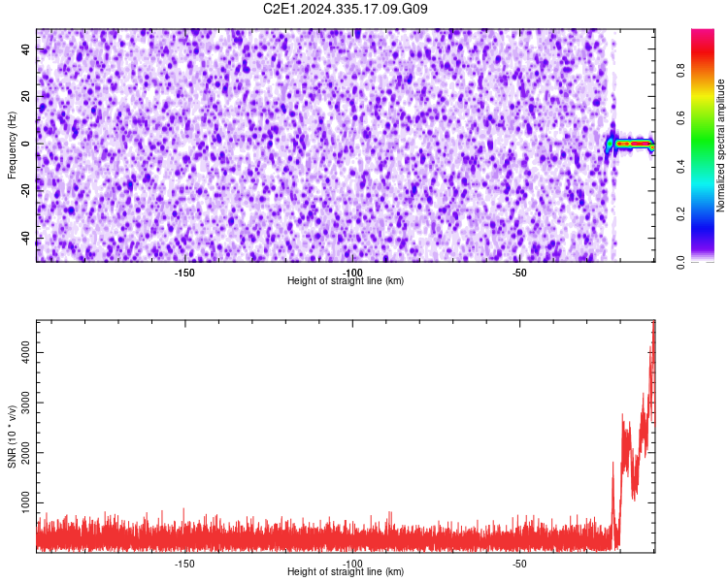This screenshot has height=582, width=728.
Task: Click the 0.8 label on the color scale
Action: [x=681, y=71]
